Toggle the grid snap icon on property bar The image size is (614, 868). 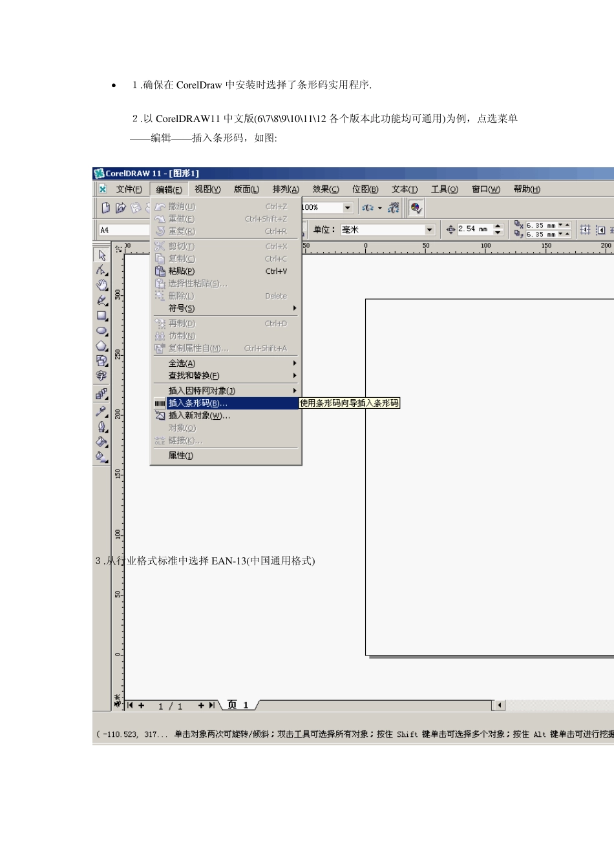point(585,229)
